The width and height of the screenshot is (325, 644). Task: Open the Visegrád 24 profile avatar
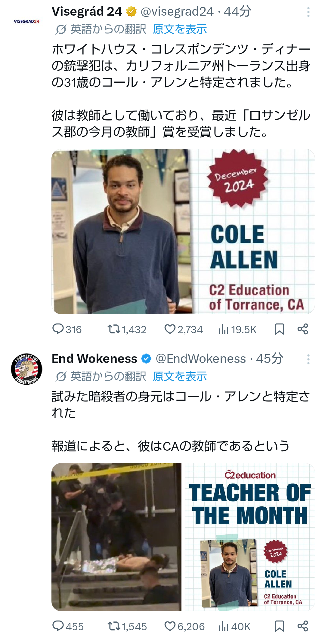pos(26,21)
